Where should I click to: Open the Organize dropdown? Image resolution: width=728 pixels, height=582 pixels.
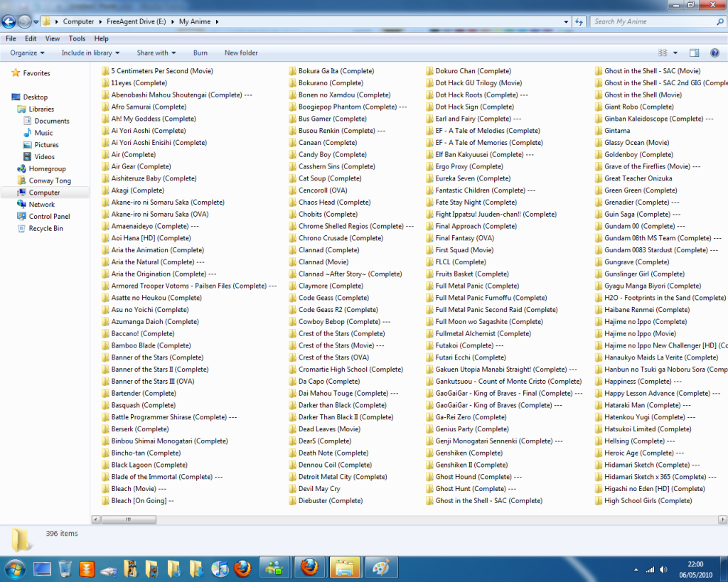coord(28,53)
